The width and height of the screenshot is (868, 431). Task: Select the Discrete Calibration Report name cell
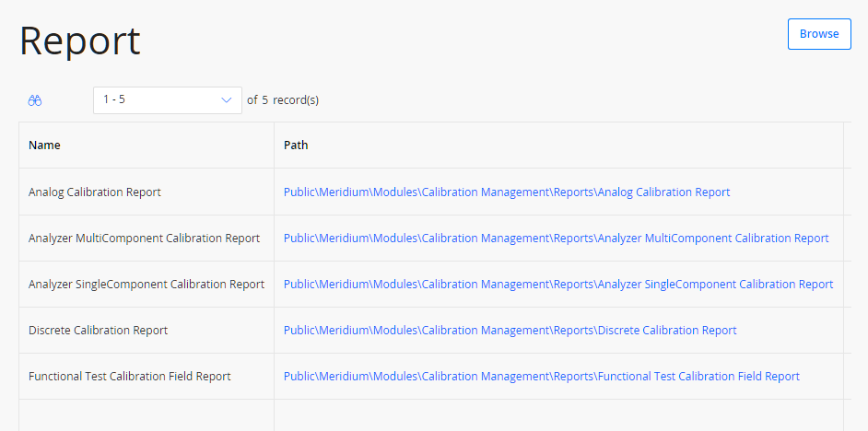tap(98, 331)
